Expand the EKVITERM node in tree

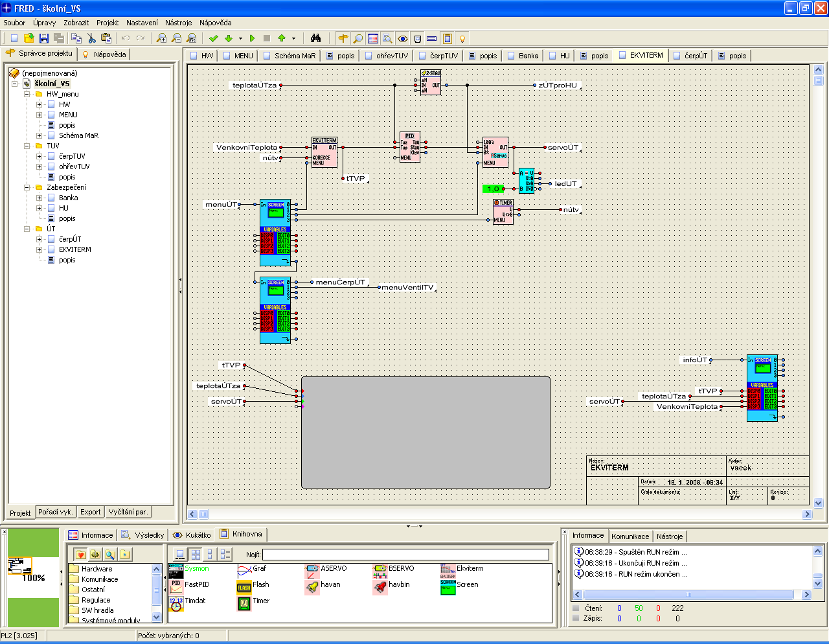pos(39,249)
